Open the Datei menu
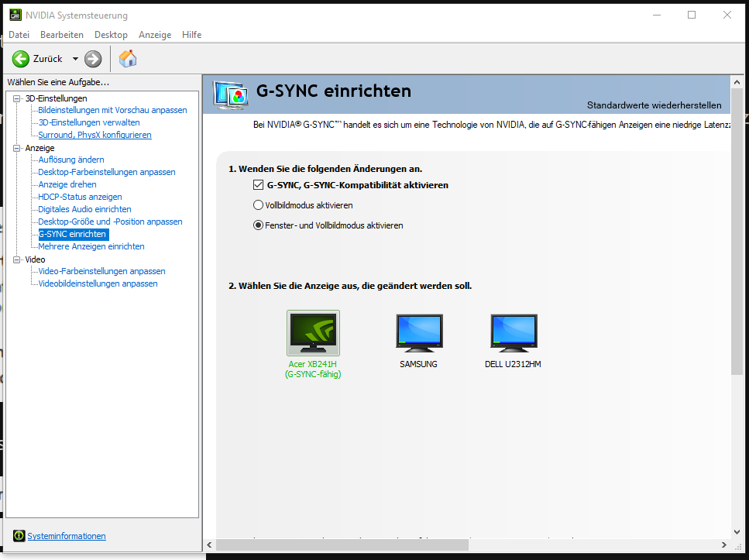 tap(19, 34)
